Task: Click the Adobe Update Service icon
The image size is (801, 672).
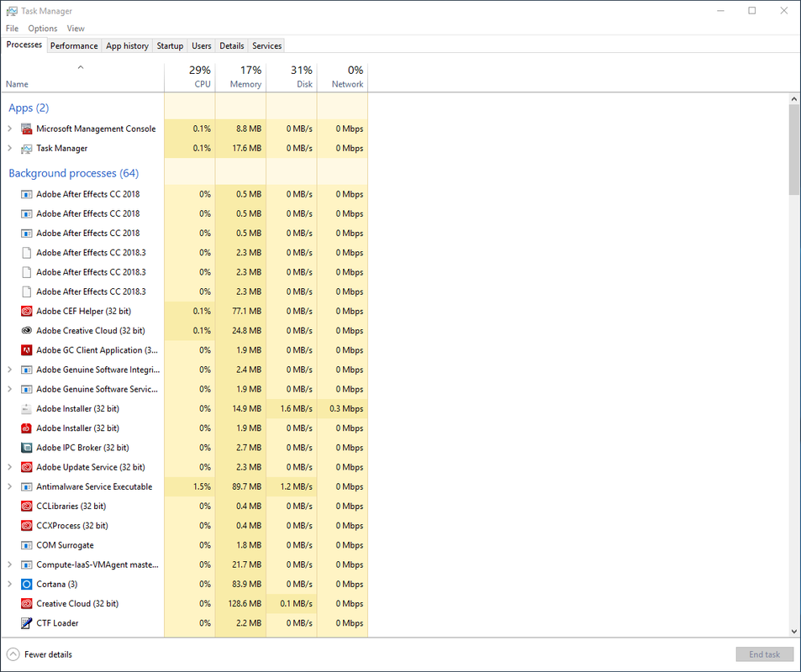Action: coord(27,467)
